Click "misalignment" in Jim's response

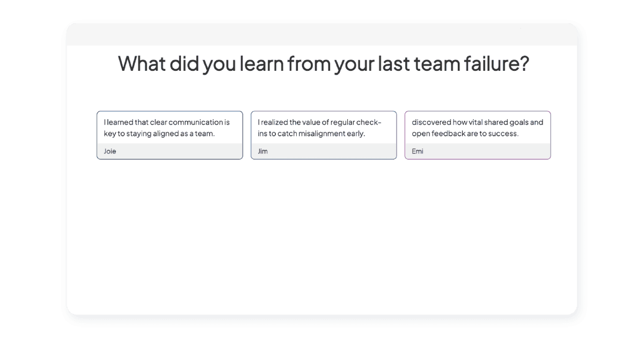(322, 134)
